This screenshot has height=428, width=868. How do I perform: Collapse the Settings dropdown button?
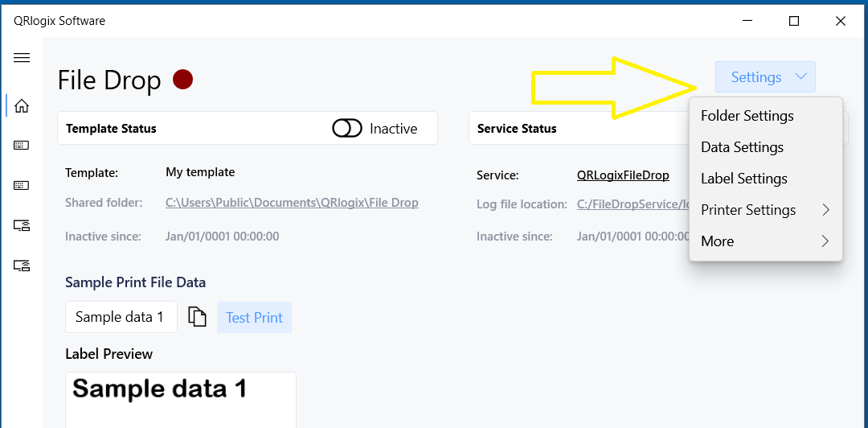[x=765, y=77]
